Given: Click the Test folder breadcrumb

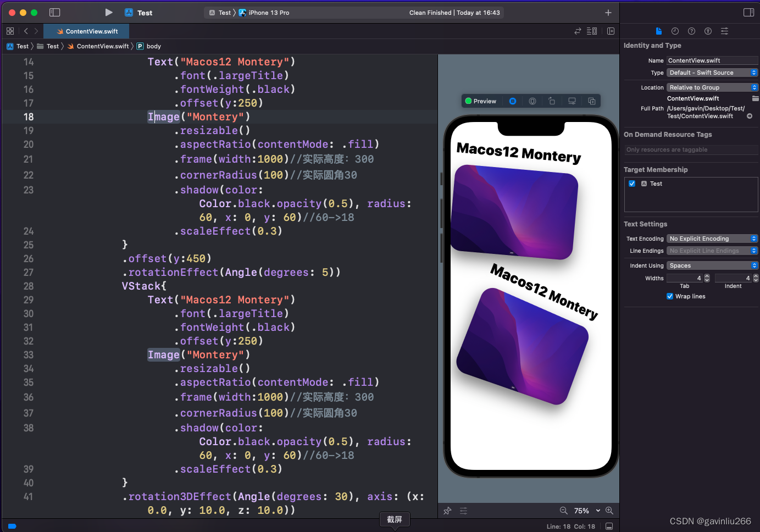Looking at the screenshot, I should pyautogui.click(x=48, y=46).
